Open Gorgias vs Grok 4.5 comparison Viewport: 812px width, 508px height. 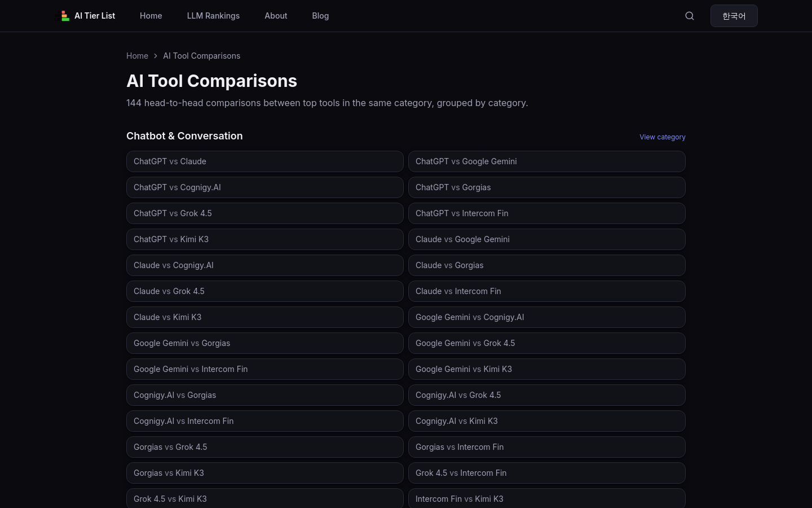tap(265, 447)
